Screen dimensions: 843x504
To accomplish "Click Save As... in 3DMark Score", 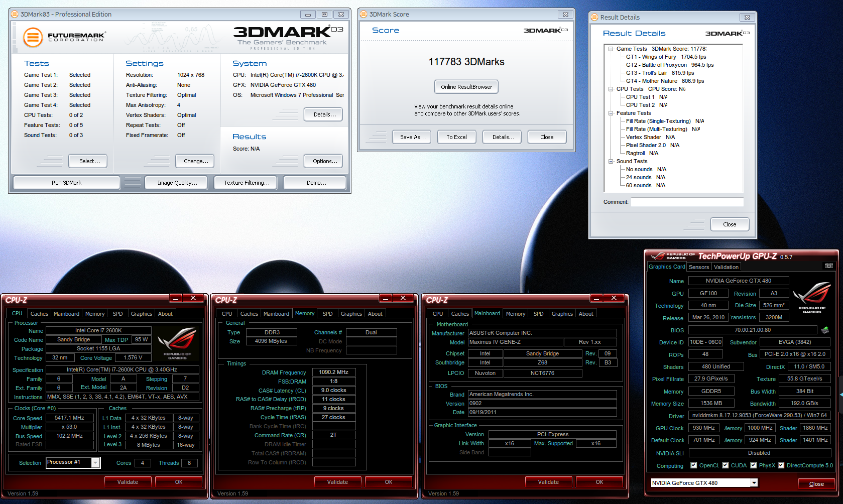I will 412,137.
